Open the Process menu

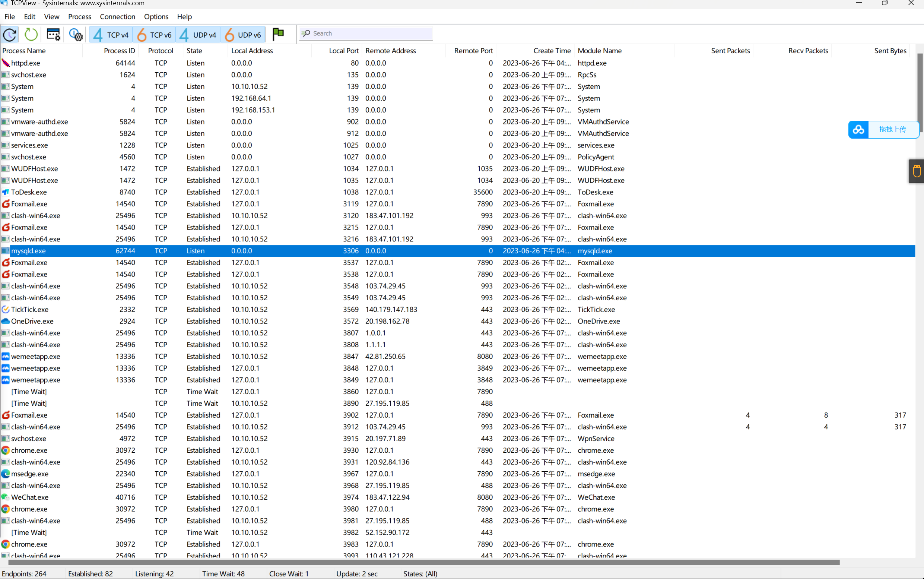tap(79, 16)
